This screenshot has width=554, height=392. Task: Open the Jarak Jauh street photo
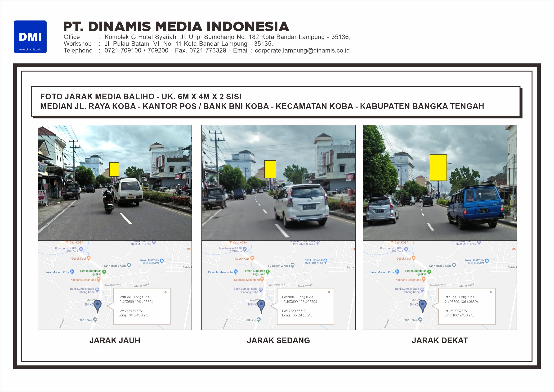(x=115, y=183)
